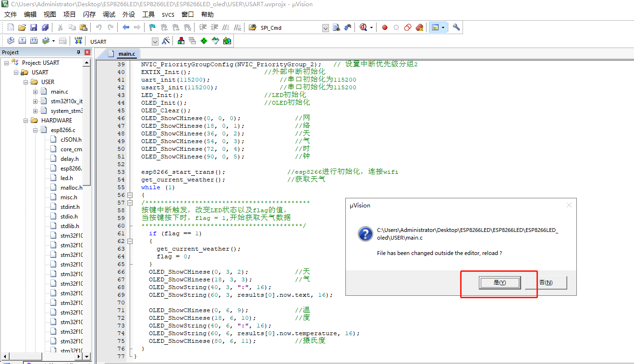Open the Configuration wrench icon
The height and width of the screenshot is (364, 634).
(x=455, y=27)
